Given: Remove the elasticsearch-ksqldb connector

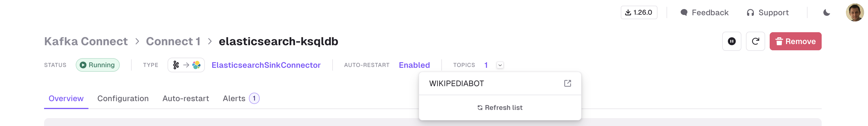Looking at the screenshot, I should [x=795, y=41].
